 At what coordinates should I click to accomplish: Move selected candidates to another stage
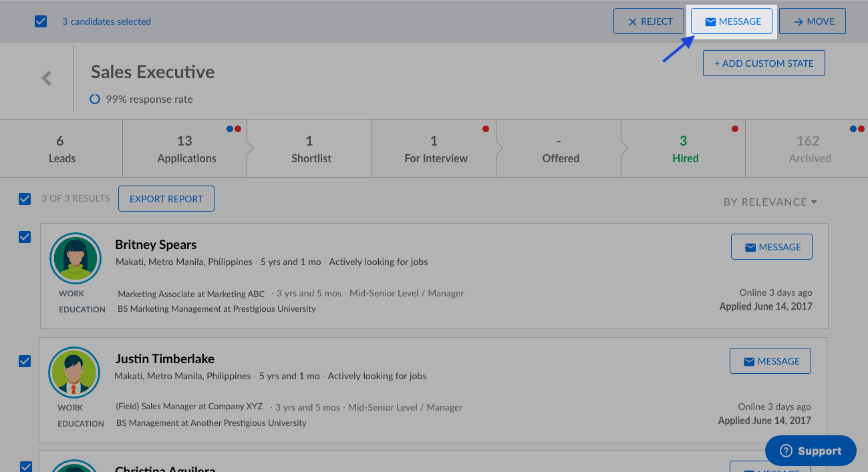812,21
